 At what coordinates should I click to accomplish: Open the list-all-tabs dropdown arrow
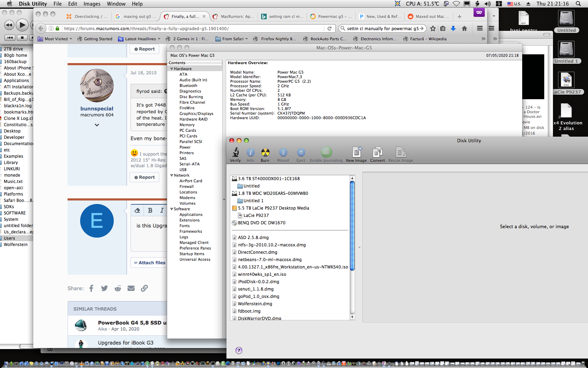click(493, 16)
